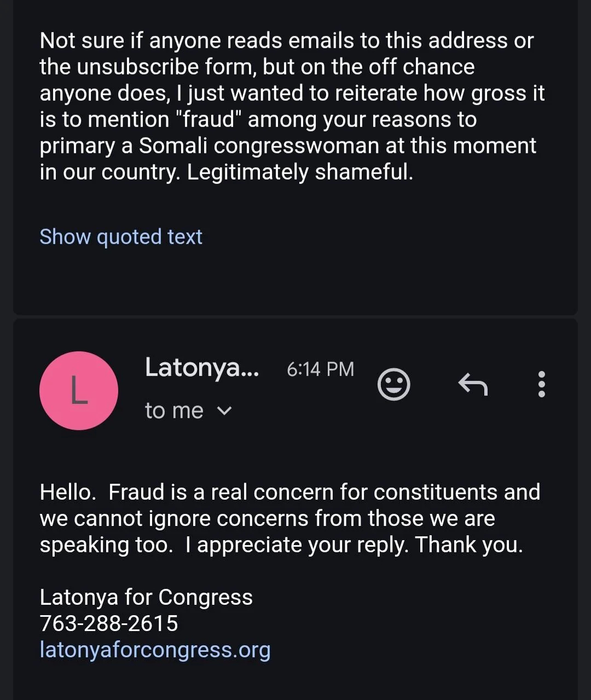Screen dimensions: 591x700
Task: Tap the sender name 'Latonya...'
Action: 201,367
